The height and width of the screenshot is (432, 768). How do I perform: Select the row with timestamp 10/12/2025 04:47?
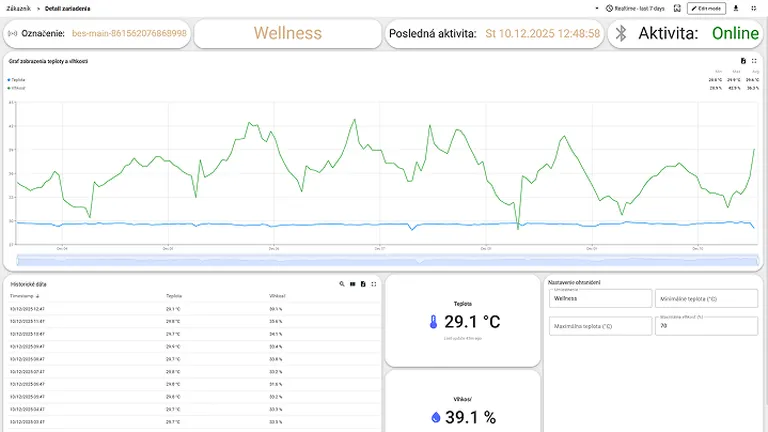coord(194,409)
